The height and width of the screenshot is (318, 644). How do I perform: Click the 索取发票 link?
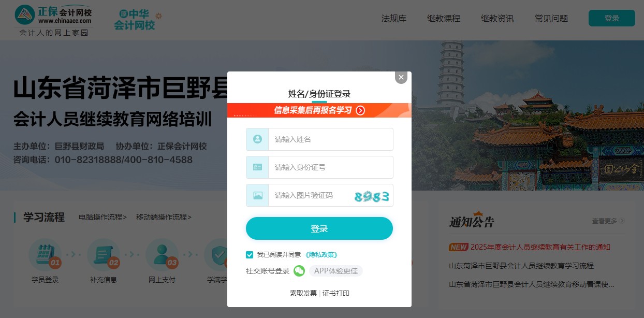pyautogui.click(x=303, y=293)
